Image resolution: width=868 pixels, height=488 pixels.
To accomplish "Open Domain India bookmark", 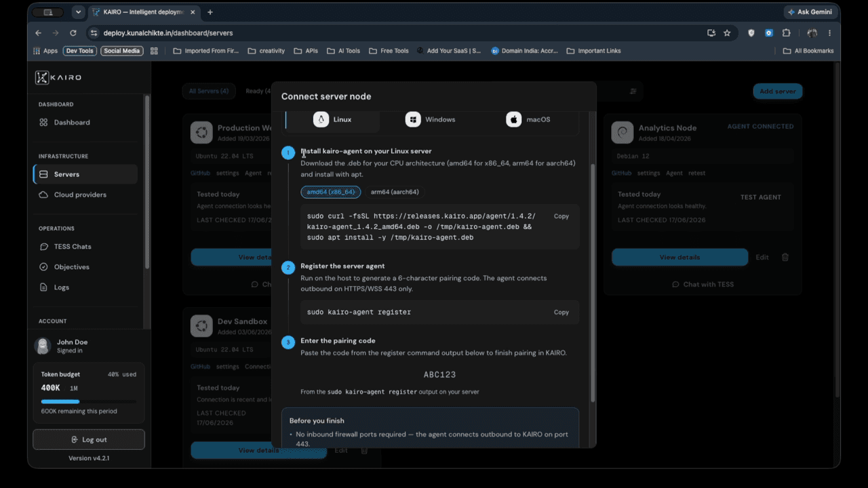I will [x=524, y=51].
